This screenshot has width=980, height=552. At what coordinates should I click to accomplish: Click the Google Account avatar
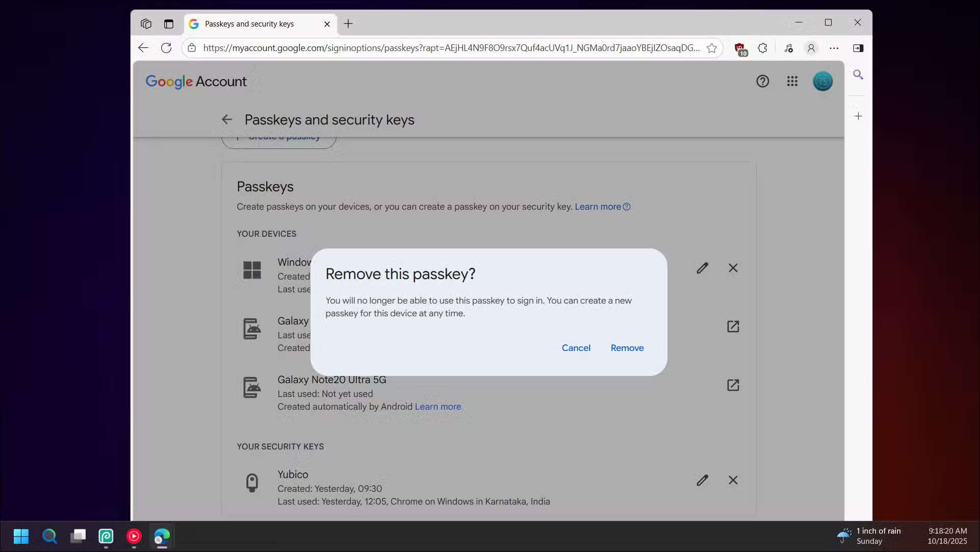822,81
